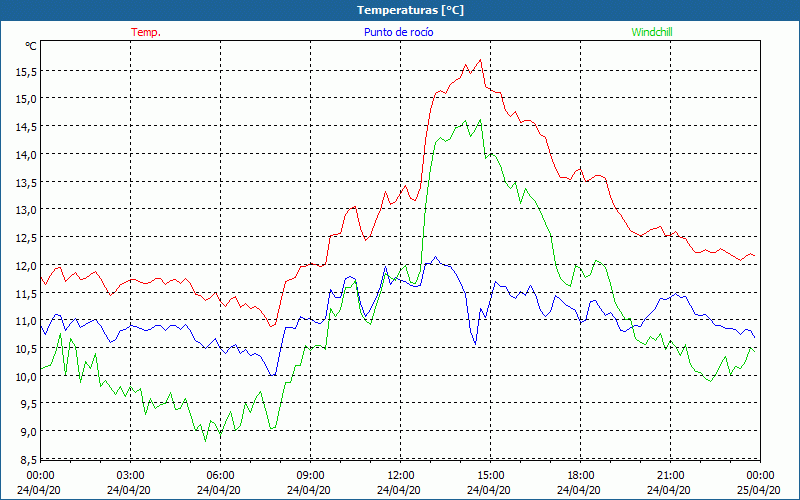Click the '11,5' y-axis value
800x500 pixels.
pos(26,295)
